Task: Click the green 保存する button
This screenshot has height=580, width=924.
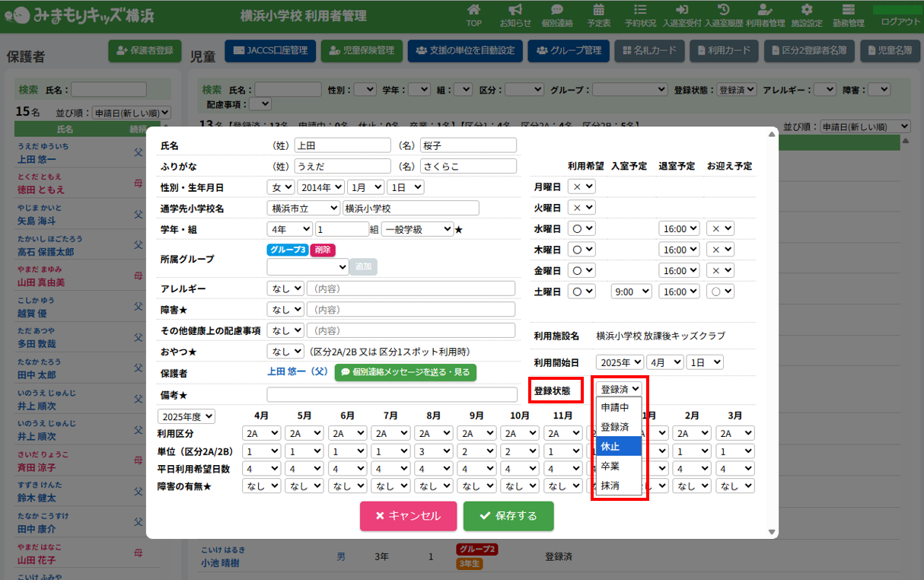Action: pos(508,515)
